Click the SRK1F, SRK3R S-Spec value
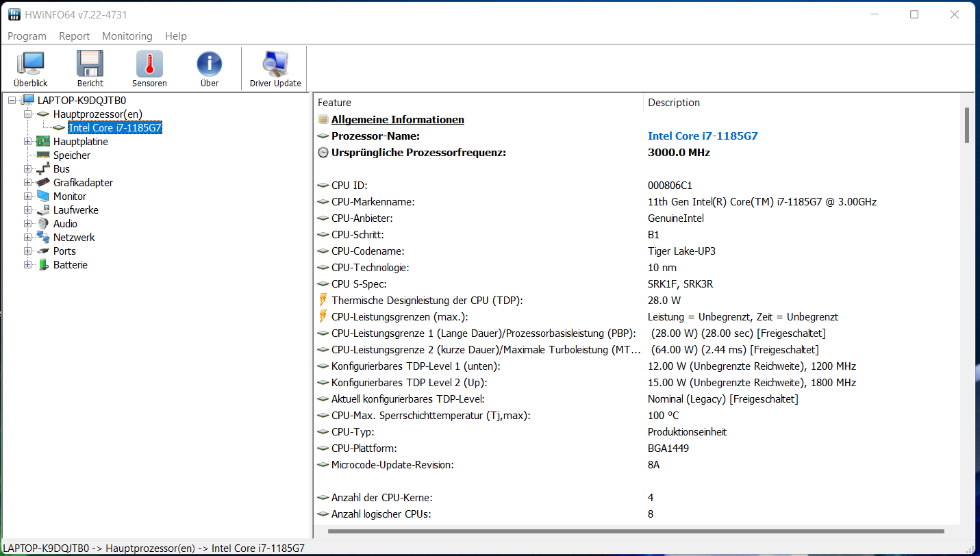The image size is (980, 556). coord(681,284)
